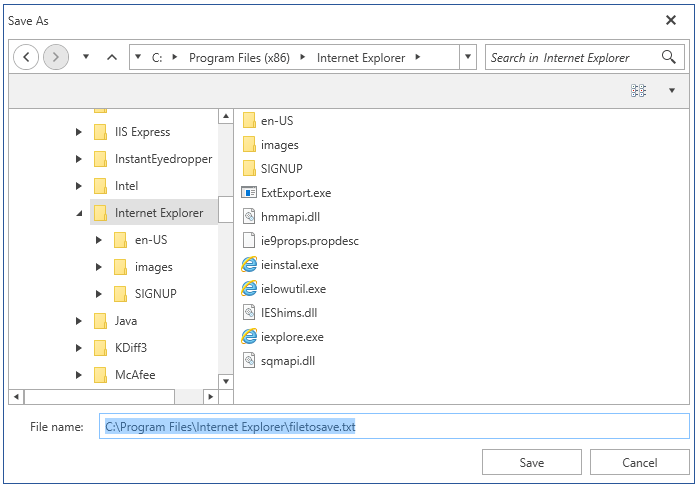This screenshot has width=698, height=490.
Task: Collapse the Internet Explorer tree node
Action: coord(79,214)
